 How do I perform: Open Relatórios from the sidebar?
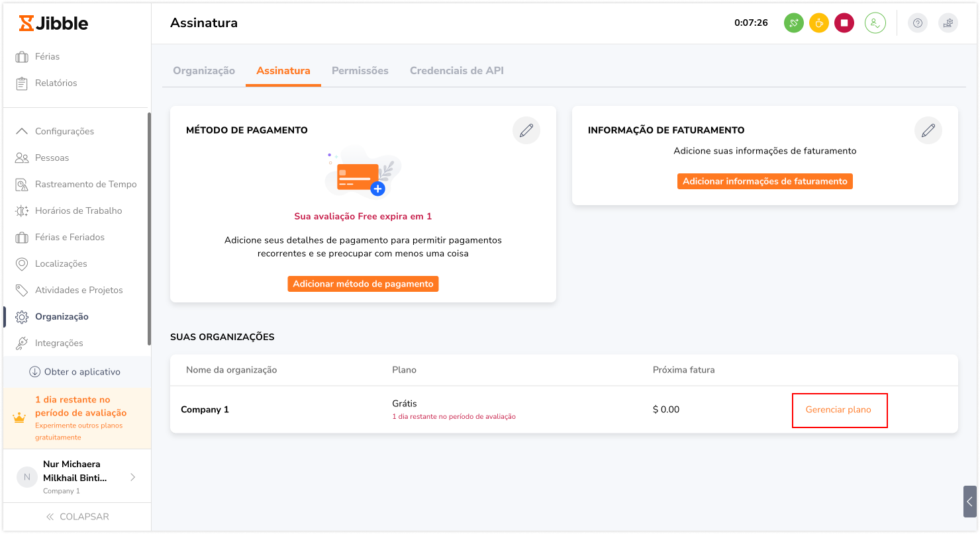56,83
